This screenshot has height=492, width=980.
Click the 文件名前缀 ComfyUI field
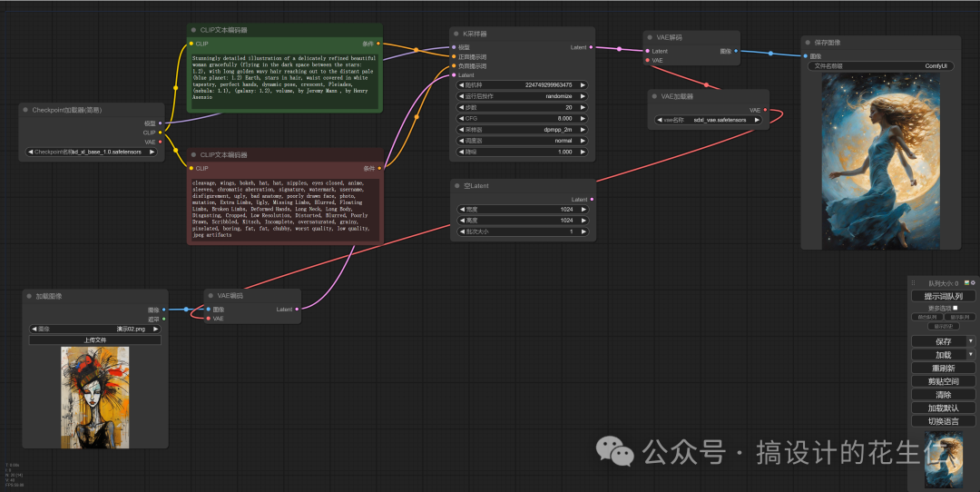[880, 65]
